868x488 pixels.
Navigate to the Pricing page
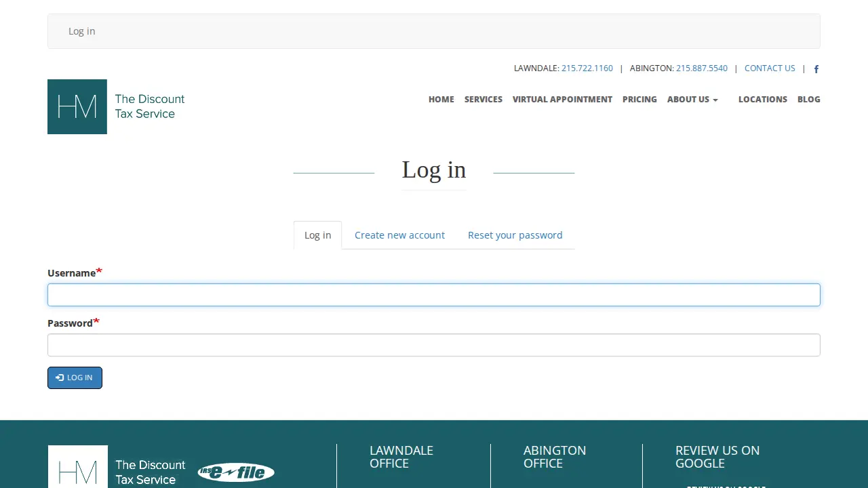coord(639,100)
